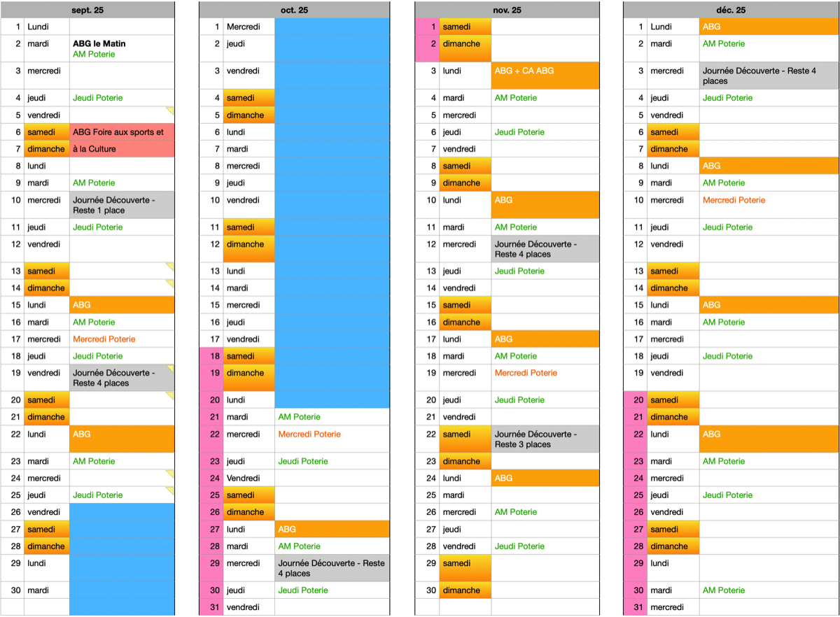Click "Jeudi Poterie" on November 28
The image size is (840, 617).
click(519, 546)
